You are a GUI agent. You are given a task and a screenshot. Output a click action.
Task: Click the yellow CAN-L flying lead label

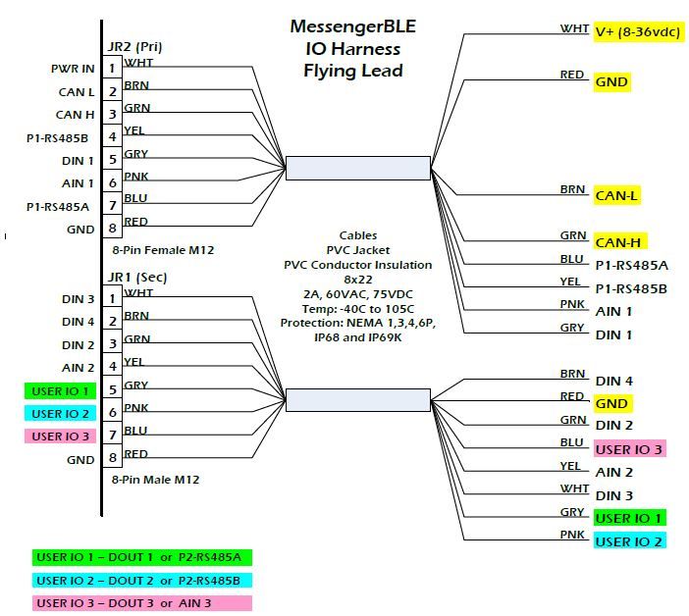click(x=616, y=195)
